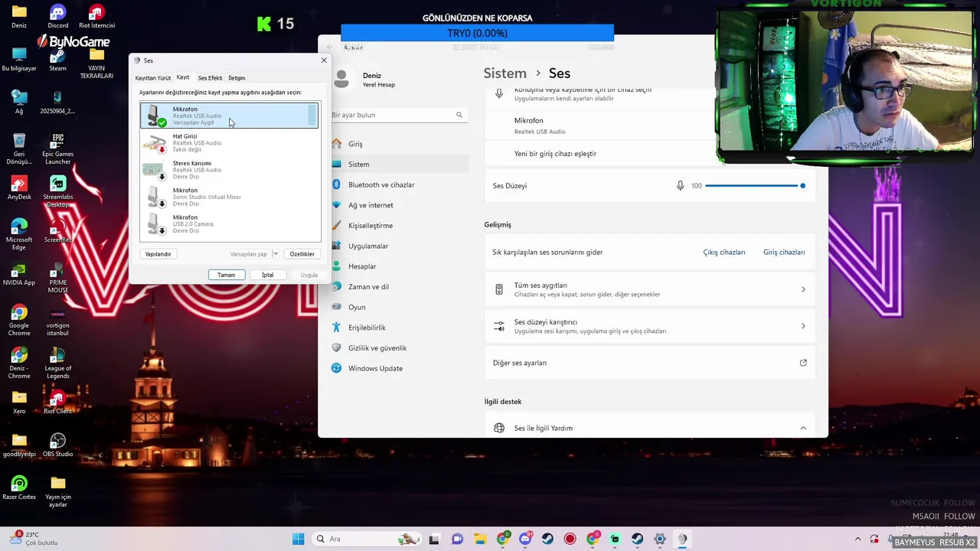Click the Sistem breadcrumb link
Image resolution: width=980 pixels, height=551 pixels.
click(x=505, y=73)
